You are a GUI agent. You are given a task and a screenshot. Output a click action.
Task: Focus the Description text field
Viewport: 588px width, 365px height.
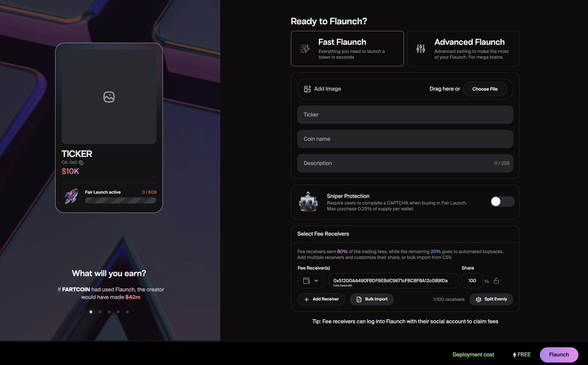(x=405, y=163)
